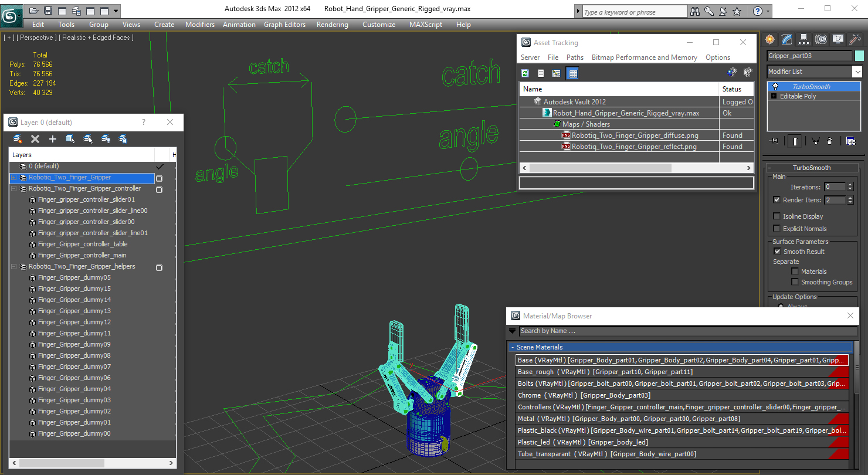The width and height of the screenshot is (868, 475).
Task: Click Make Unique icon under modifier stack
Action: pos(815,141)
